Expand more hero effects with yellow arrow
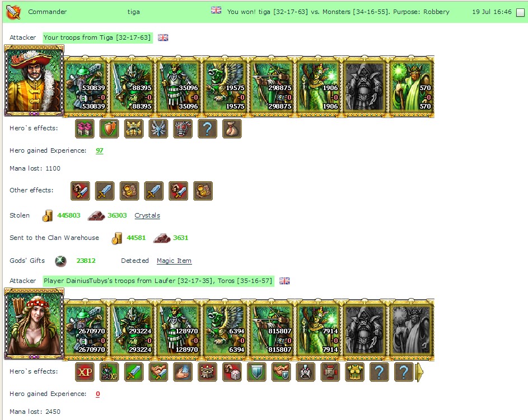This screenshot has width=528, height=420. pos(419,372)
